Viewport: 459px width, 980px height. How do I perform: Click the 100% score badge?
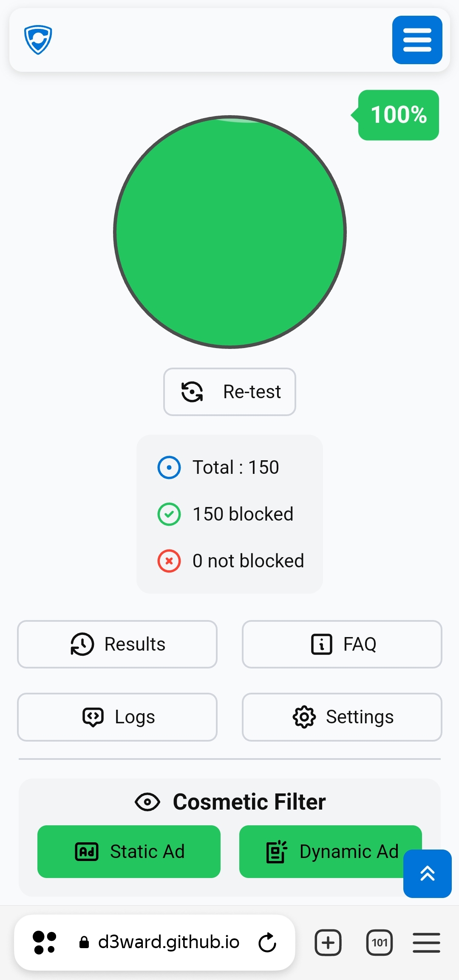tap(398, 115)
